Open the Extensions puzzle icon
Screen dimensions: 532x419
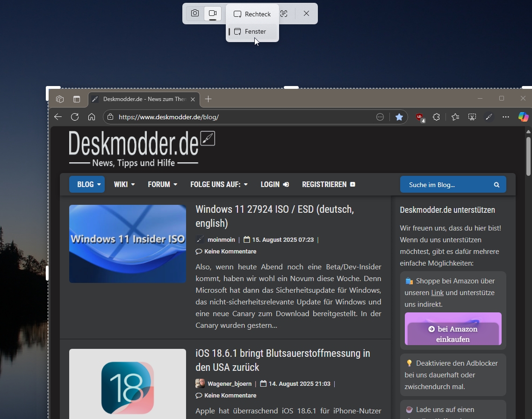[x=436, y=117]
